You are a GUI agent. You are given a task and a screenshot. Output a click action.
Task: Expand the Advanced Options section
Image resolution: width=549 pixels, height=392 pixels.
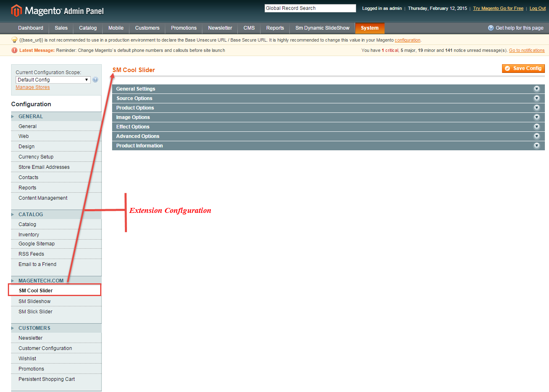coord(328,136)
